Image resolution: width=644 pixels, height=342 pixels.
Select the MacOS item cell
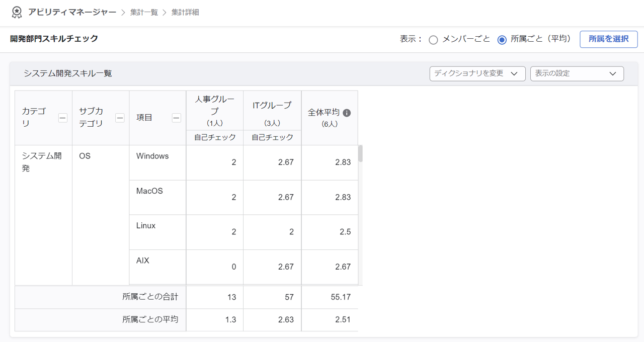[149, 191]
